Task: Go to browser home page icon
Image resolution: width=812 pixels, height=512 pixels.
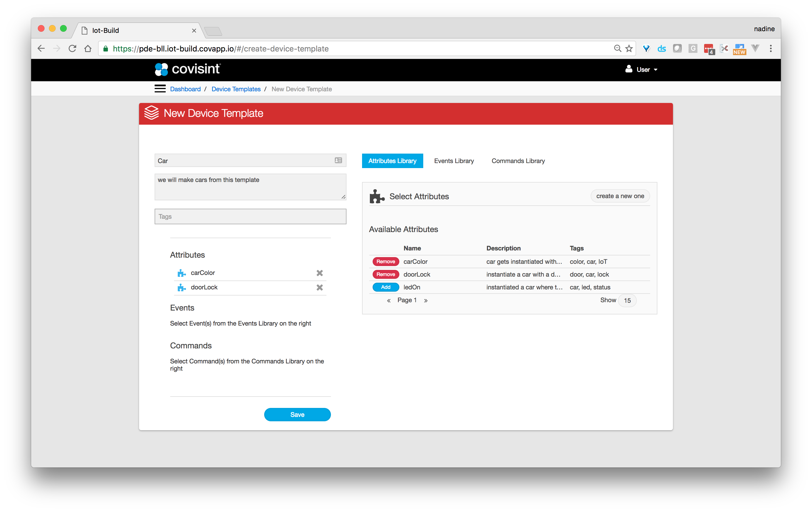Action: point(88,49)
